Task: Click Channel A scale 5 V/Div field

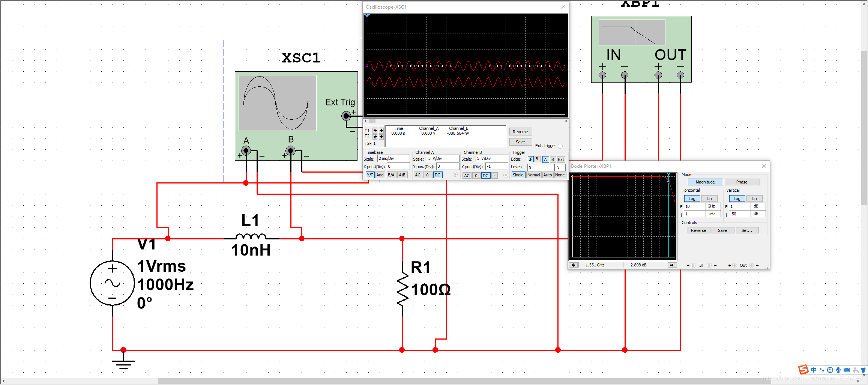Action: (x=443, y=159)
